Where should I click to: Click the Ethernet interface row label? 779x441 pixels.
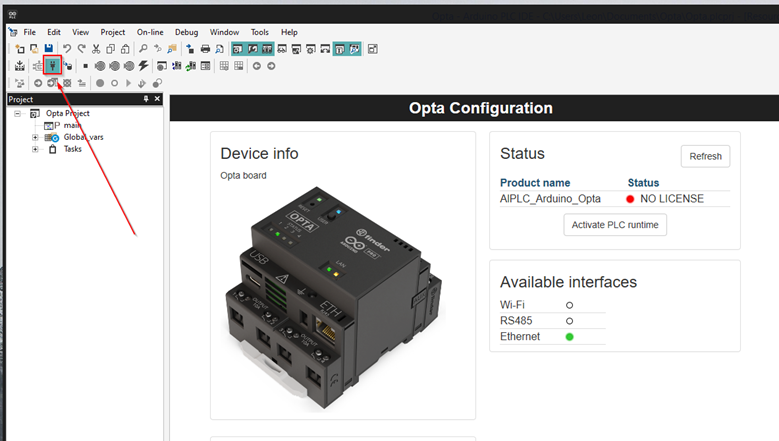[x=520, y=337]
